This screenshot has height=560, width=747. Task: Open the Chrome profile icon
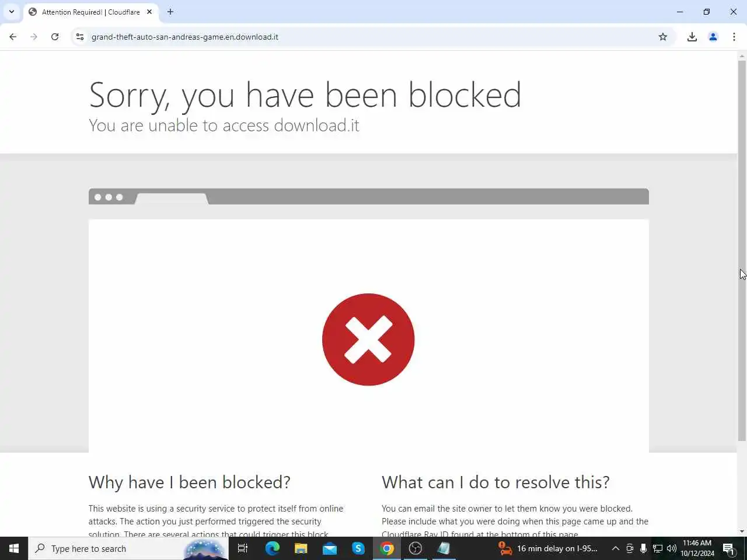pyautogui.click(x=713, y=37)
